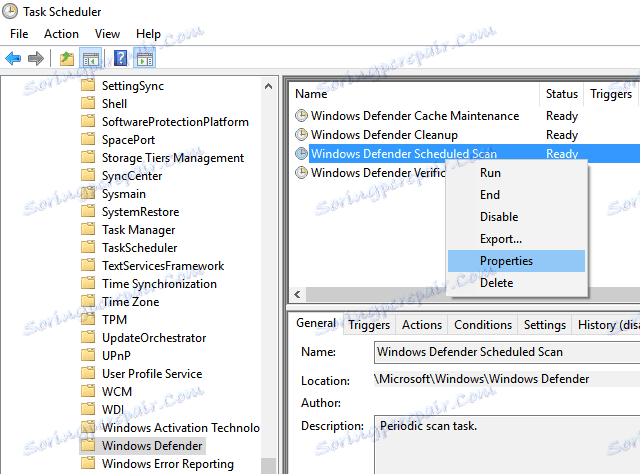Click the tree pane scroll-up arrow
The width and height of the screenshot is (640, 474).
(x=268, y=86)
